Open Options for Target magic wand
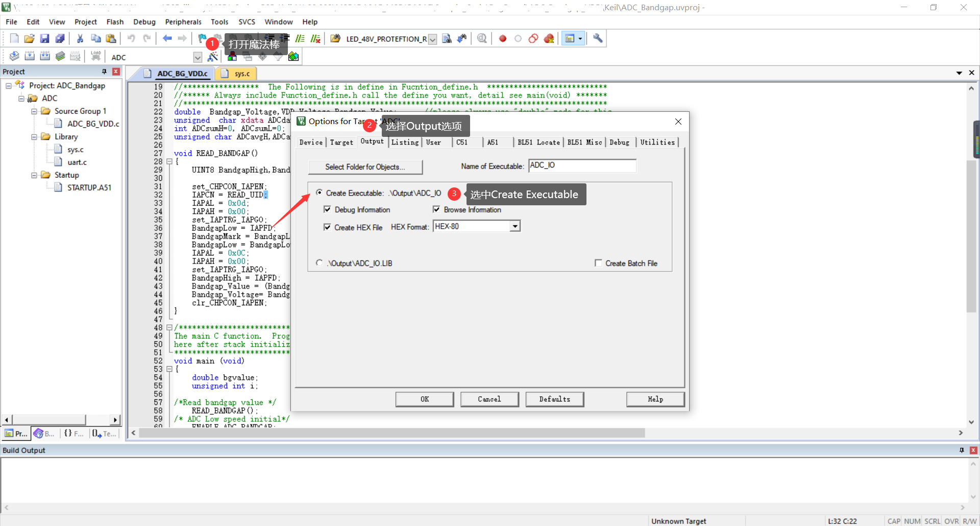The image size is (980, 526). point(213,57)
